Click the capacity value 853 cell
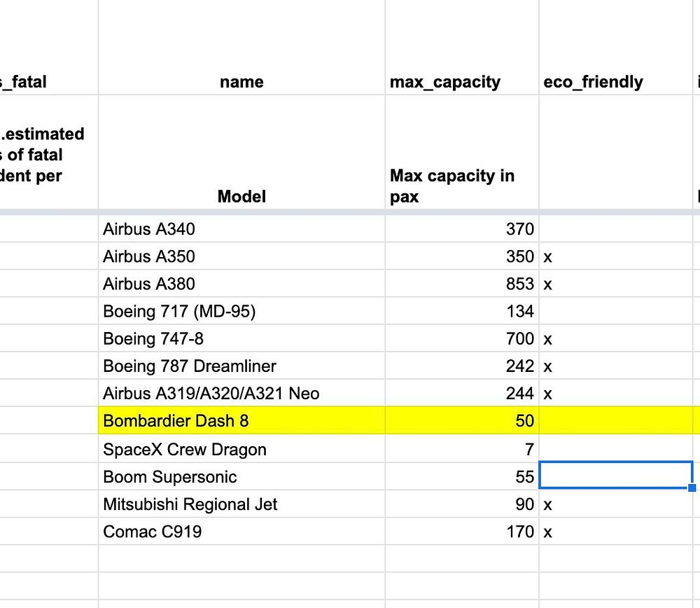 coord(461,284)
